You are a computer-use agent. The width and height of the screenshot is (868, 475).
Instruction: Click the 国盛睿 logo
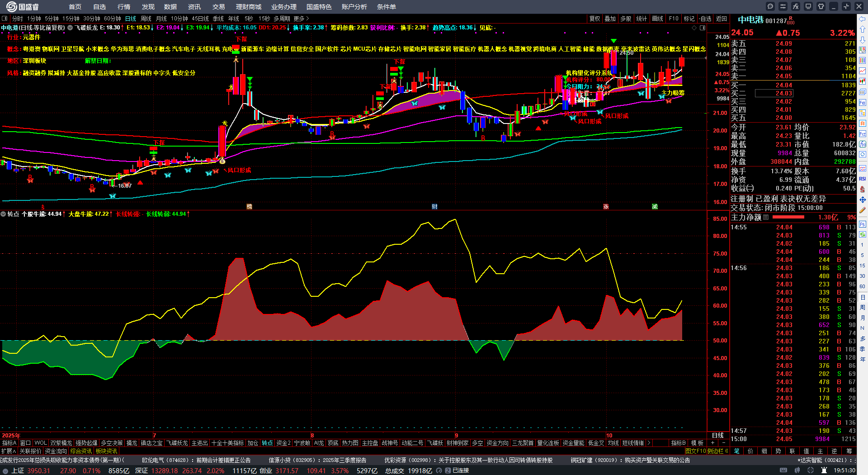(x=23, y=7)
